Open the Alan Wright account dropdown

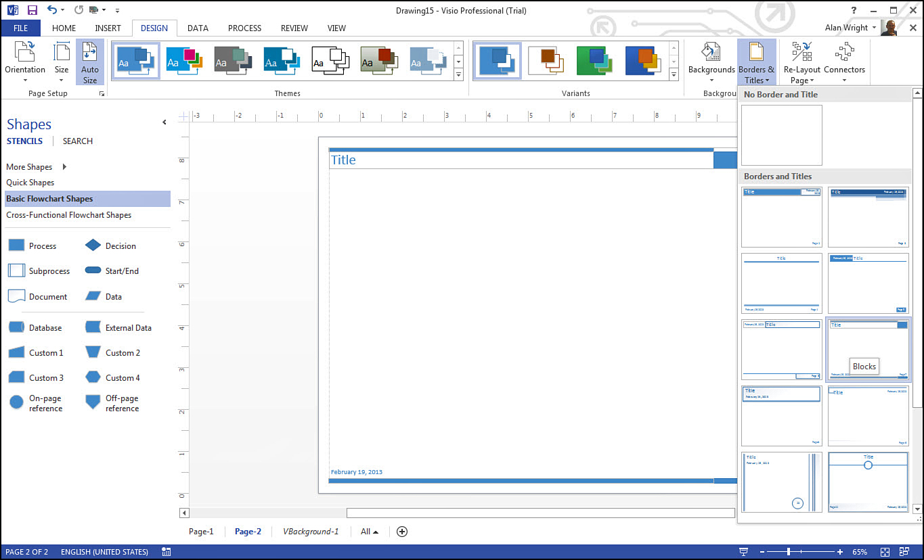click(852, 28)
